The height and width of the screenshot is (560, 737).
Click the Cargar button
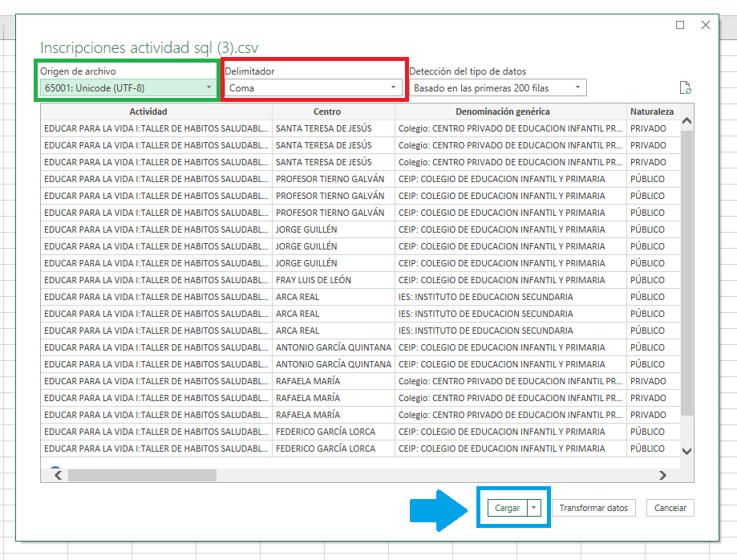click(x=507, y=508)
